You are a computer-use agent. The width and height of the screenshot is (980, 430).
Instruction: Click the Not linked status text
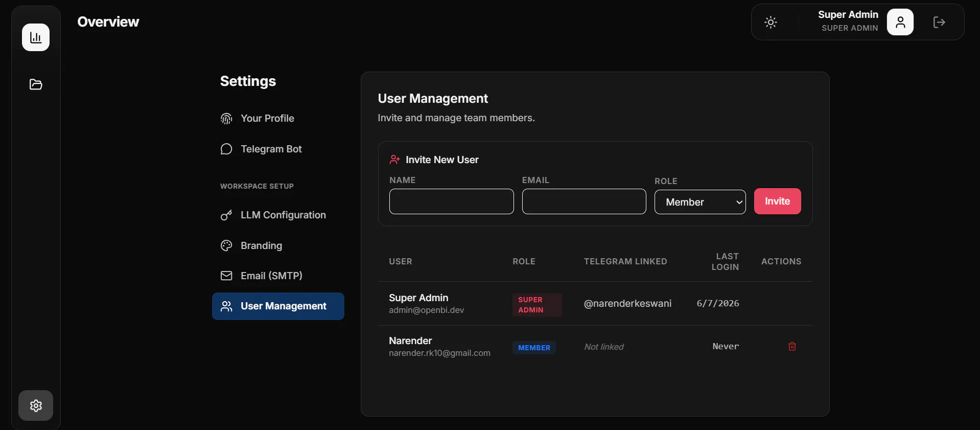[604, 347]
